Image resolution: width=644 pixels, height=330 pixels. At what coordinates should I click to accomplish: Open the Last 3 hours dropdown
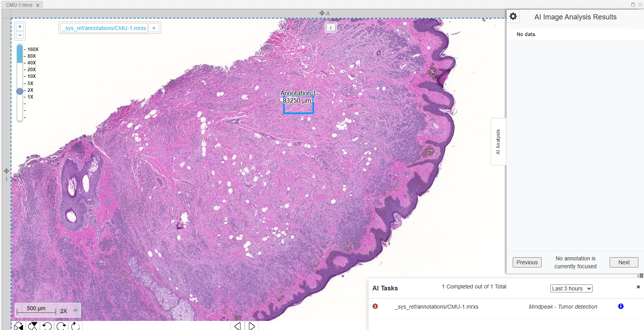571,288
